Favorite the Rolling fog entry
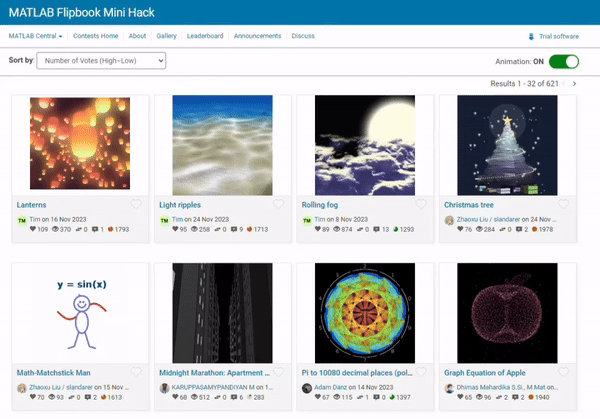 point(421,203)
